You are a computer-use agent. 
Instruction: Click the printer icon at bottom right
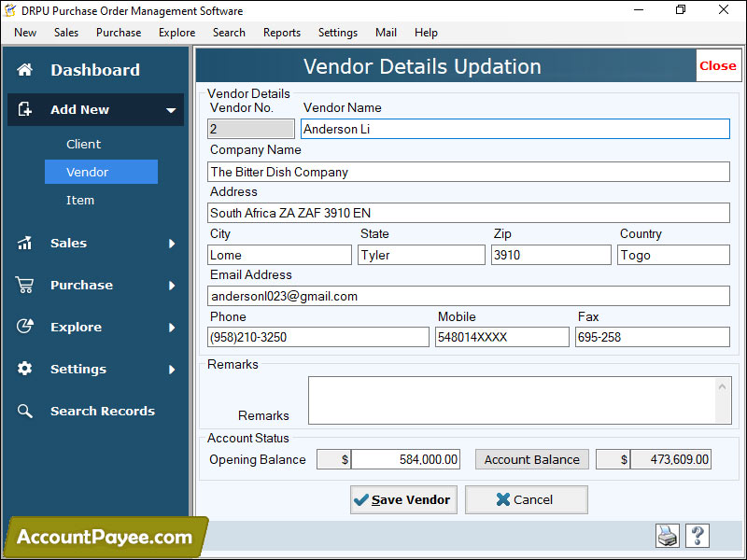pos(667,536)
